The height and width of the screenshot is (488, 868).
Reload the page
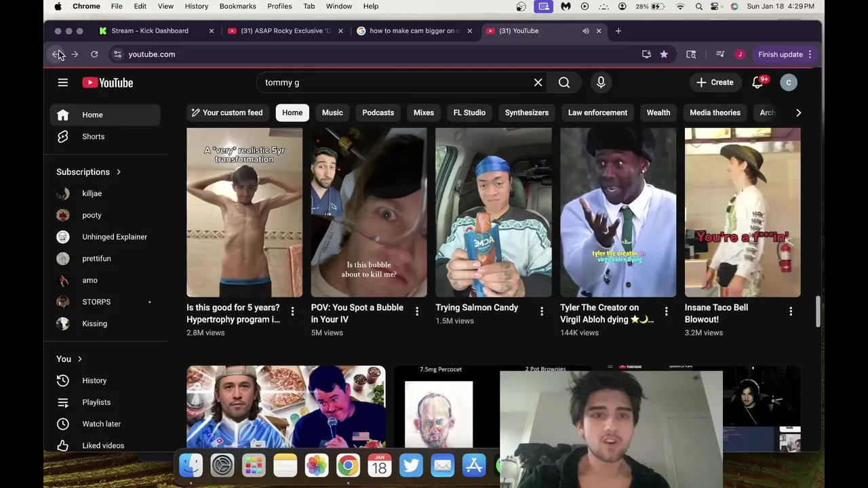[x=94, y=54]
